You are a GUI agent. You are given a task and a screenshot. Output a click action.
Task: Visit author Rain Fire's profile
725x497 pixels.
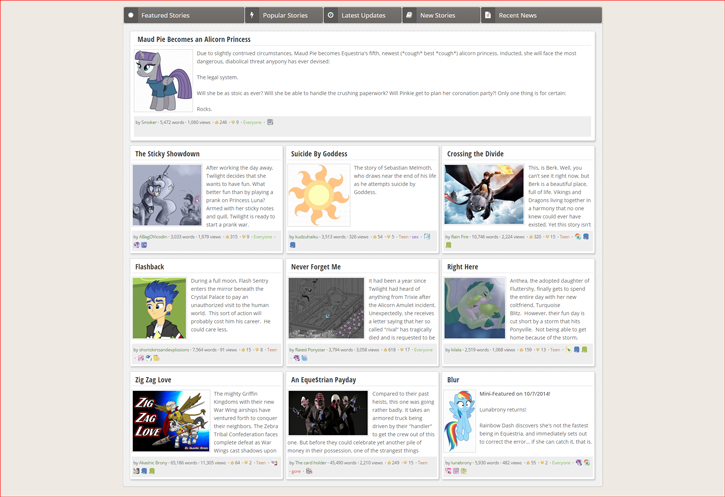460,237
